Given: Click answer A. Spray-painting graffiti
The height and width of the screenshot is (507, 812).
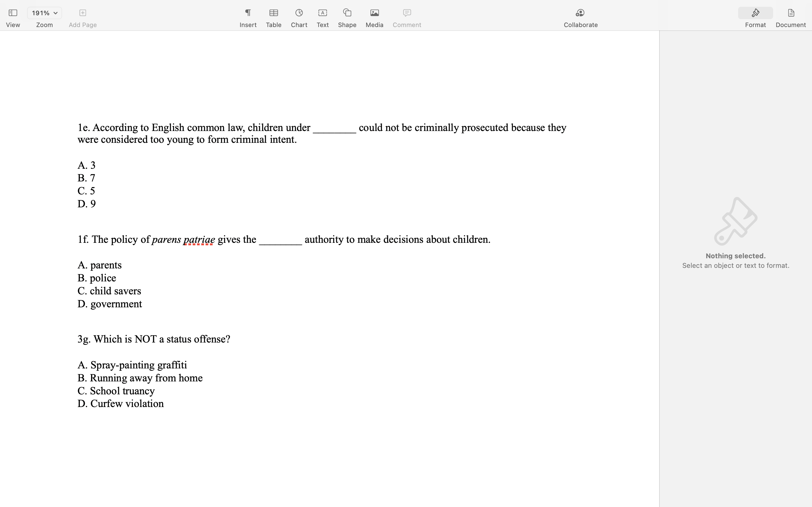Looking at the screenshot, I should (132, 365).
